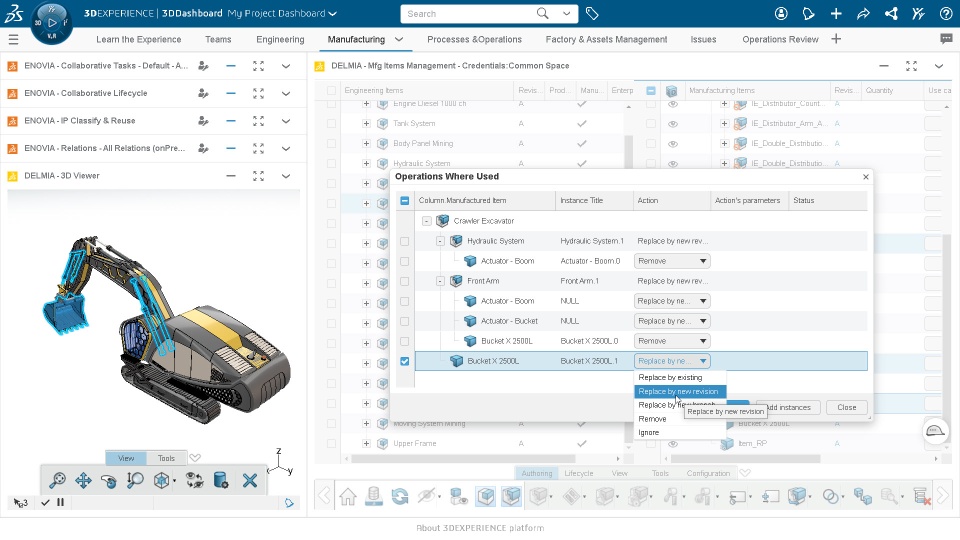Open Action dropdown for Actuator - Bucket
Viewport: 960px width, 540px height.
(672, 321)
